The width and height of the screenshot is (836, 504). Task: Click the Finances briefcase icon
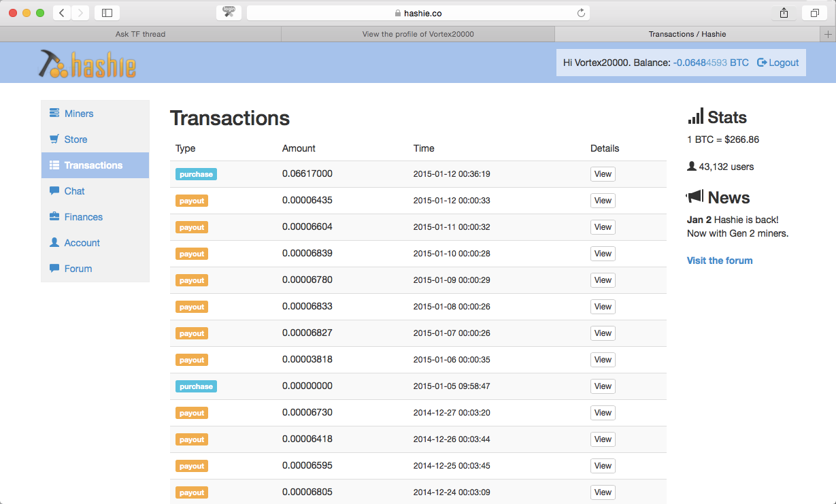[54, 217]
